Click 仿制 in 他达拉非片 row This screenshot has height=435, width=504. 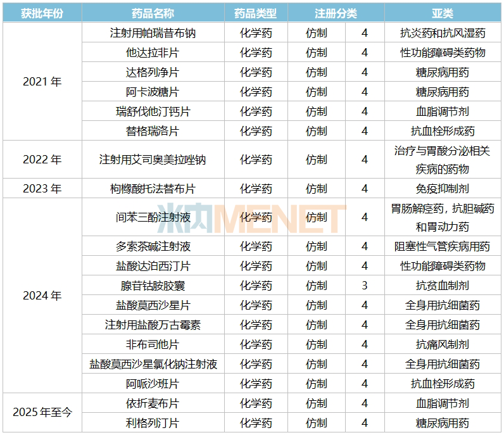(x=317, y=53)
